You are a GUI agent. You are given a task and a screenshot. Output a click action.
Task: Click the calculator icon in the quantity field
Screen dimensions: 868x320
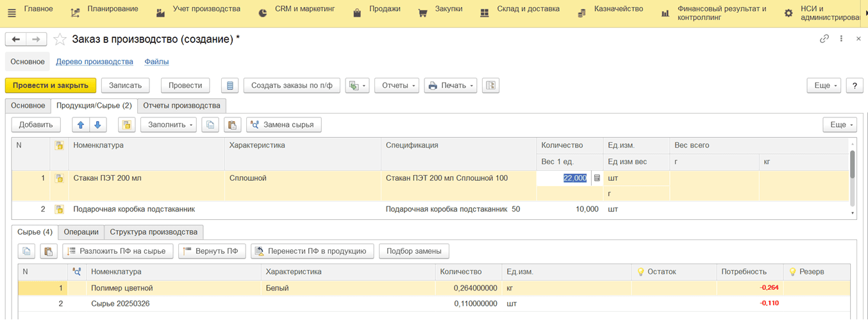(597, 178)
